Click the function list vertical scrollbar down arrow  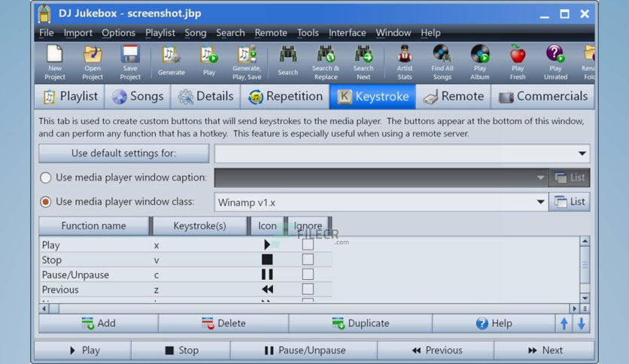tap(585, 298)
